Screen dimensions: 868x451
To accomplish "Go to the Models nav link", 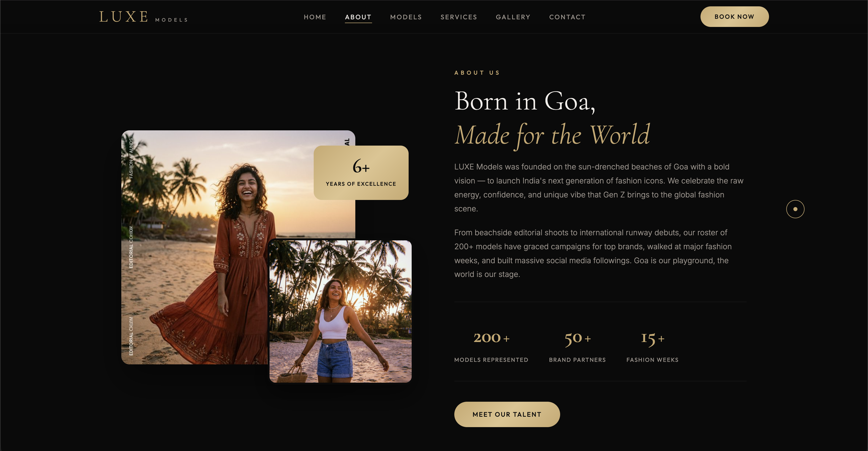I will (406, 17).
